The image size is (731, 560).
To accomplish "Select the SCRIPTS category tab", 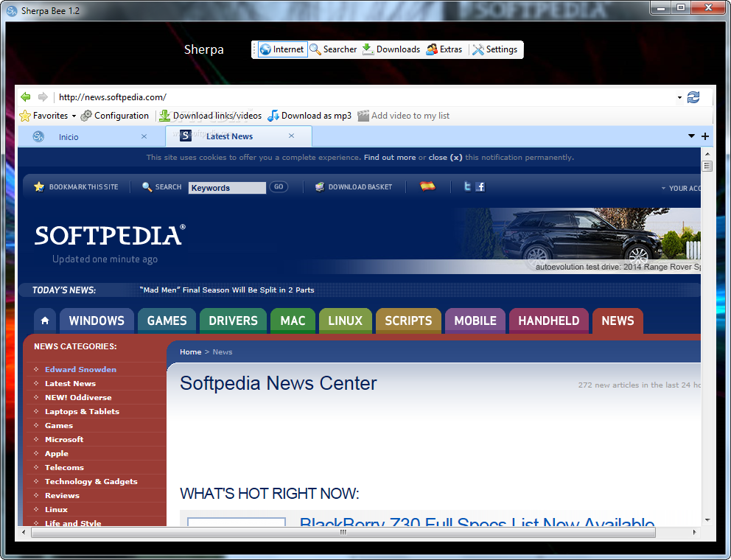I will (x=408, y=321).
